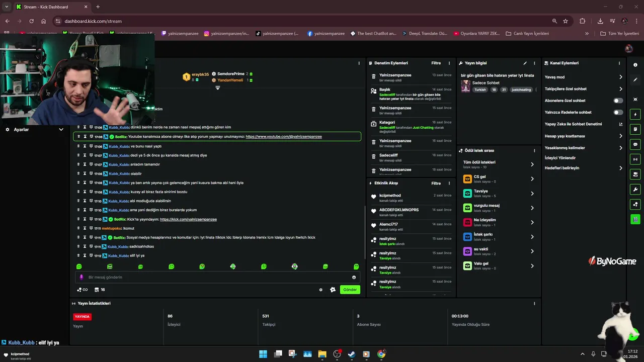Open Yayın bilgisi three-dot menu
The width and height of the screenshot is (644, 362).
(534, 63)
